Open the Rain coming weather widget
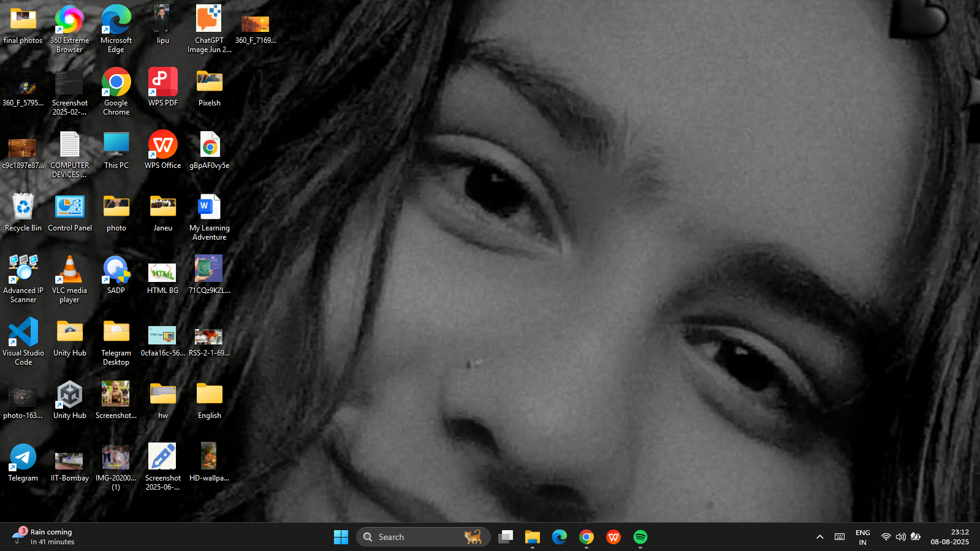Viewport: 980px width, 551px height. click(43, 537)
